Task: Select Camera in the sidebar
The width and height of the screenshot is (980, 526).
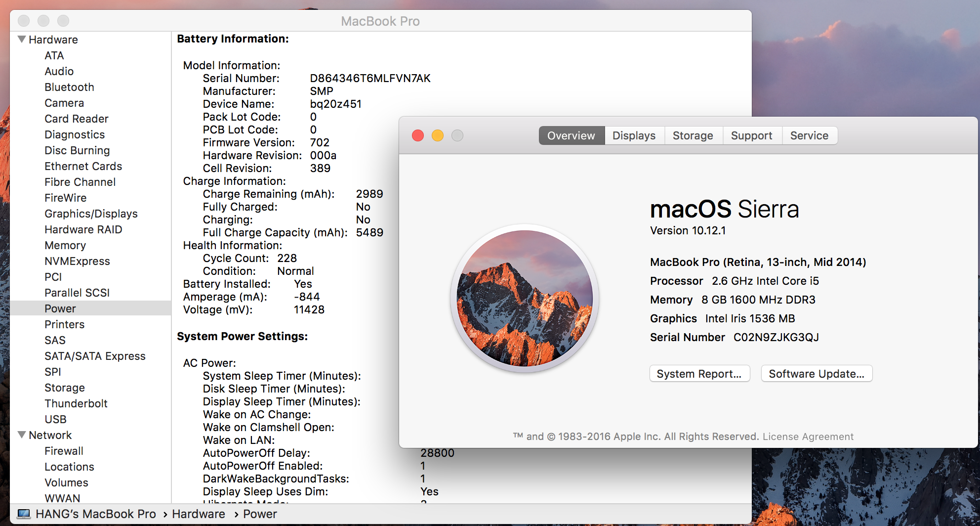Action: (x=64, y=103)
